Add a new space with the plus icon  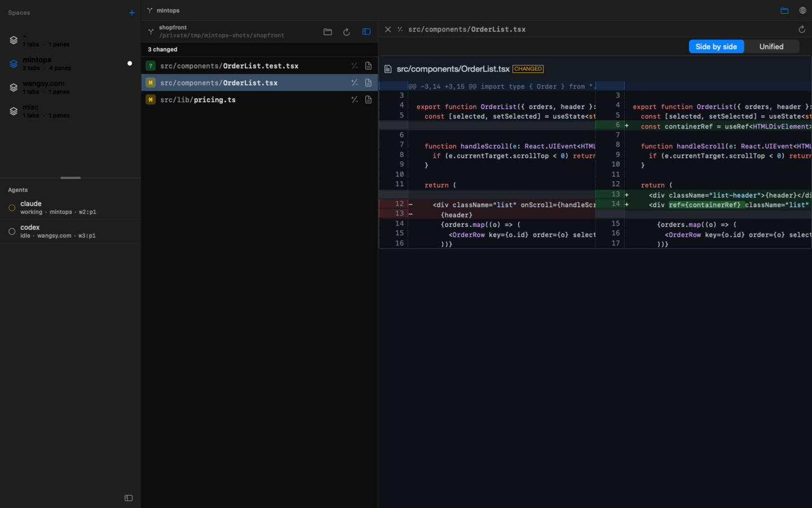132,12
